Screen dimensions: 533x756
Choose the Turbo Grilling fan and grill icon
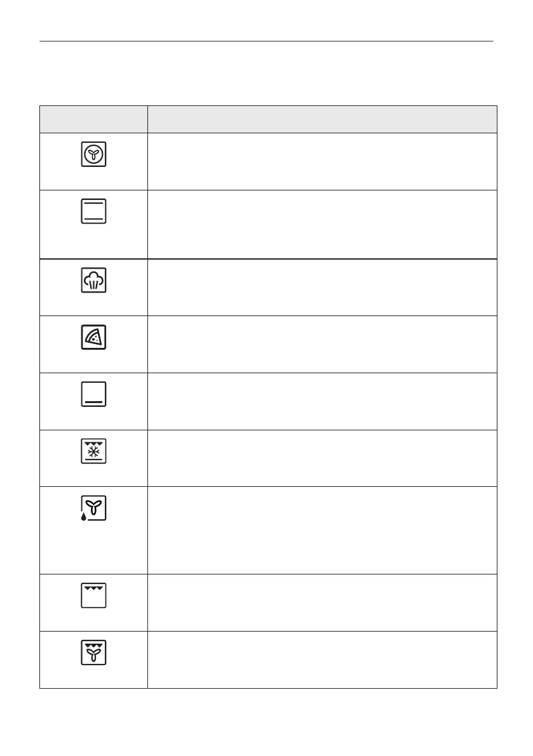pos(93,653)
